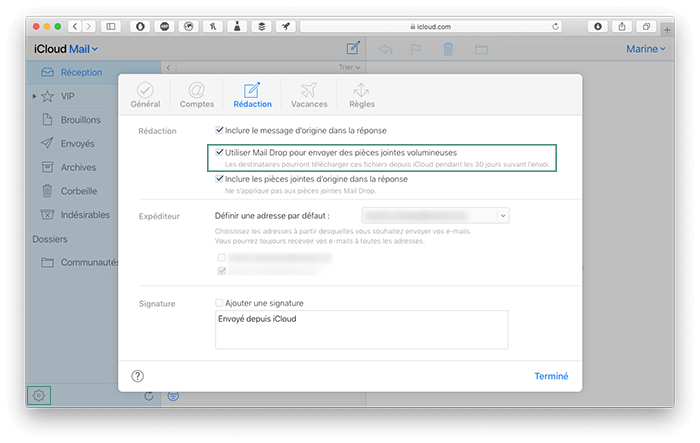
Task: Click the Terminé button
Action: 551,376
